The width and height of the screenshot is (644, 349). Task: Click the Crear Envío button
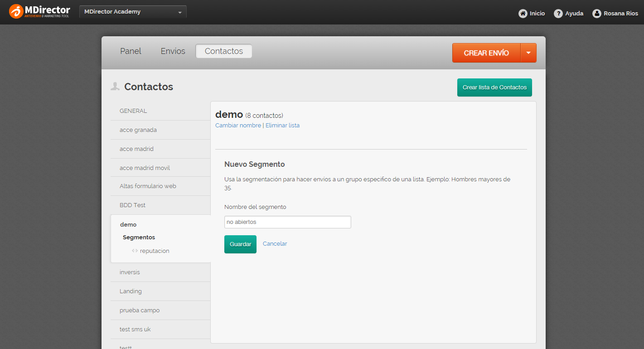(x=486, y=53)
